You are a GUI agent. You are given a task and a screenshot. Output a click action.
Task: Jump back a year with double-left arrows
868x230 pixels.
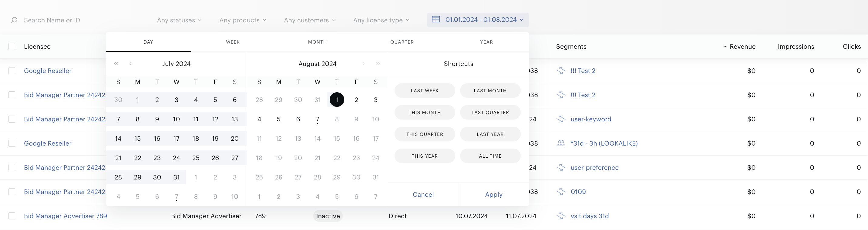116,64
